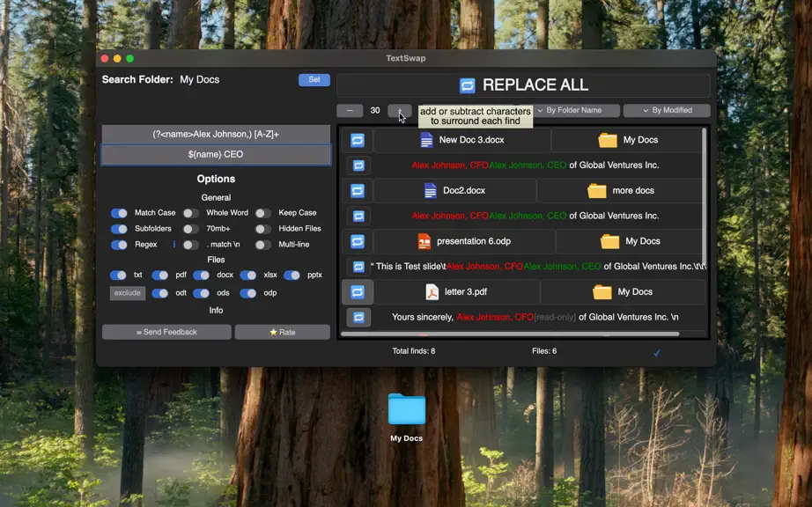Click the REPLACE ALL button
812x507 pixels.
(523, 85)
